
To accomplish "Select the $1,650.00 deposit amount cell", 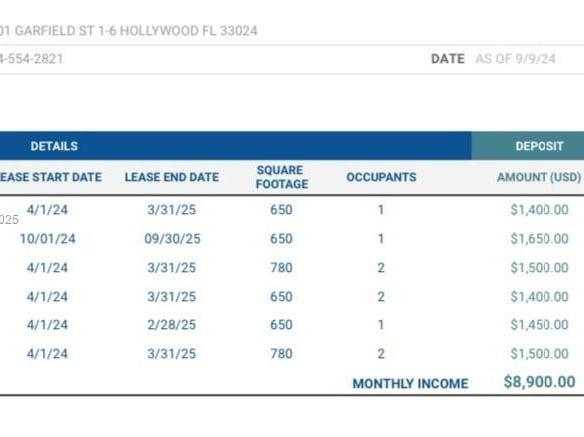I will coord(539,239).
